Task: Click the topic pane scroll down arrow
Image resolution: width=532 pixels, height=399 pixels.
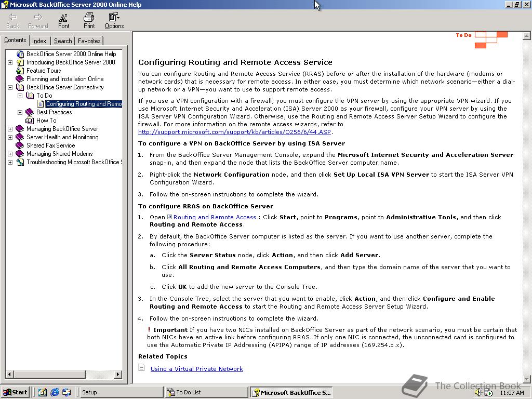Action: point(527,379)
